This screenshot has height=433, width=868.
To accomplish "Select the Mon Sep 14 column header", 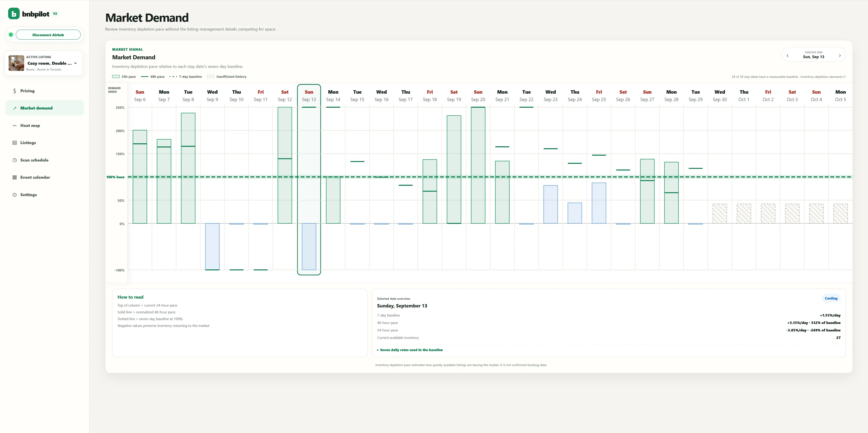I will click(333, 96).
